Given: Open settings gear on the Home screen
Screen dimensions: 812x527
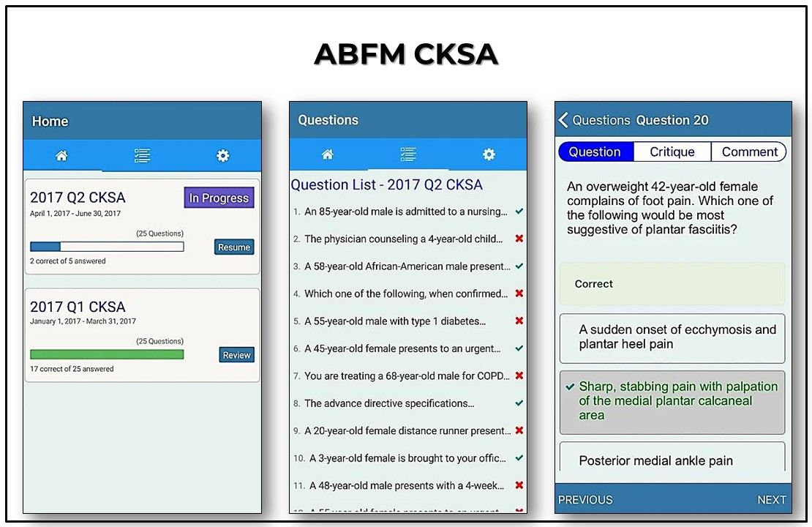Looking at the screenshot, I should click(222, 154).
